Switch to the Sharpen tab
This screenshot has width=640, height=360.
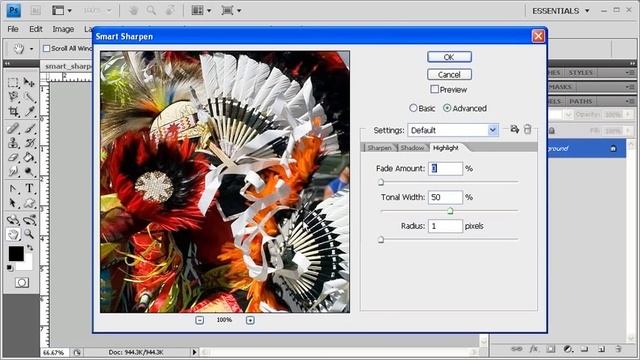379,148
